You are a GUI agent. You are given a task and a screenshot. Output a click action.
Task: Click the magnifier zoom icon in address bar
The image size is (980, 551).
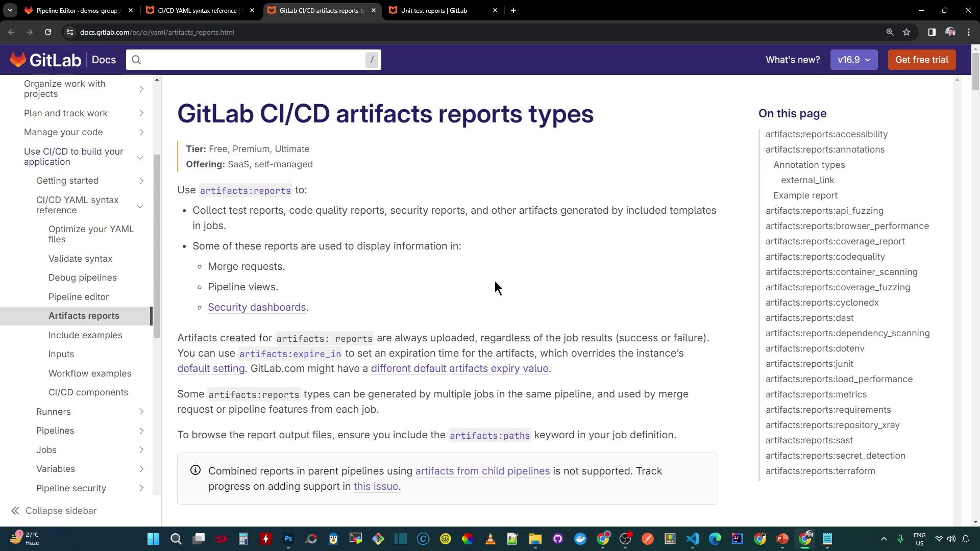click(890, 32)
